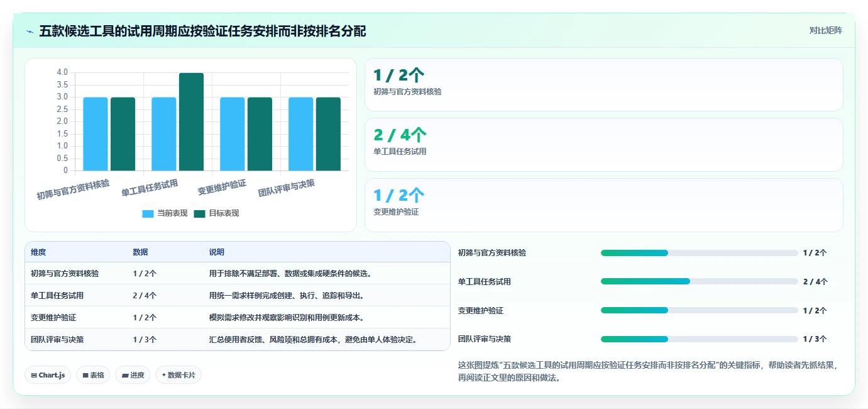Click 团队评审与决策 progress bar
868x409 pixels.
(699, 339)
